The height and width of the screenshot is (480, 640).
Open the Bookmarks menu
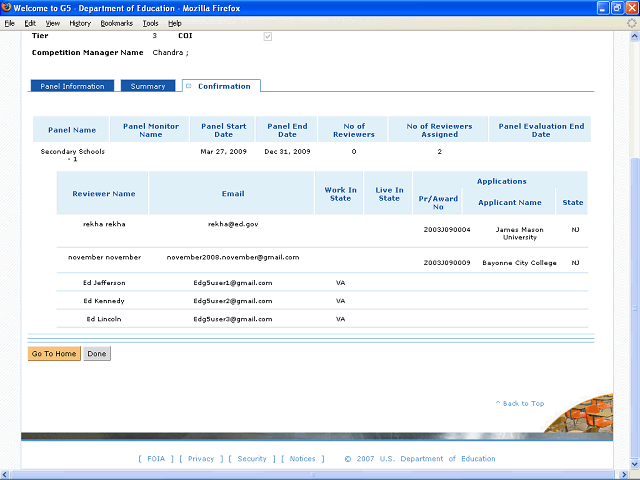(117, 23)
